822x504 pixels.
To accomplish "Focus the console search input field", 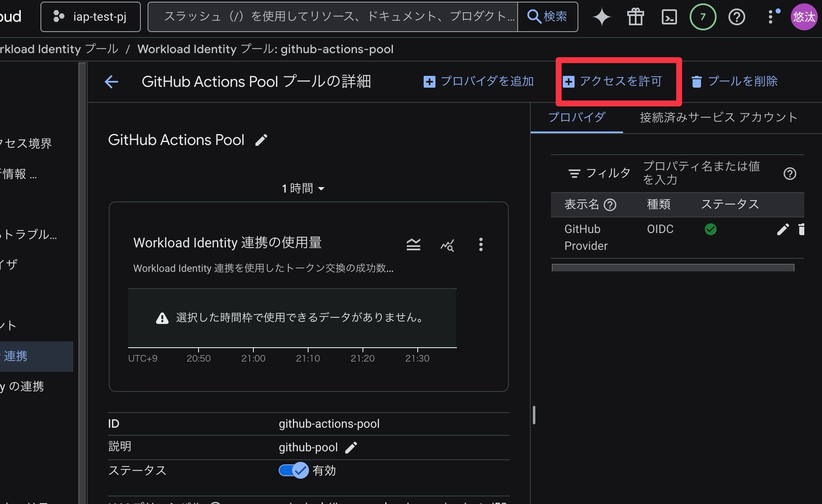I will (x=333, y=17).
